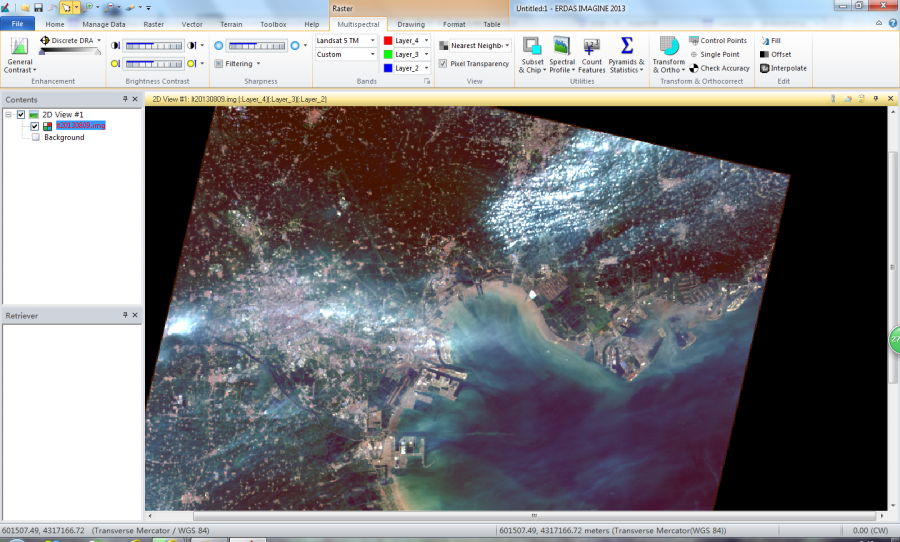Switch to the Home tab
Viewport: 900px width, 542px height.
click(x=55, y=24)
